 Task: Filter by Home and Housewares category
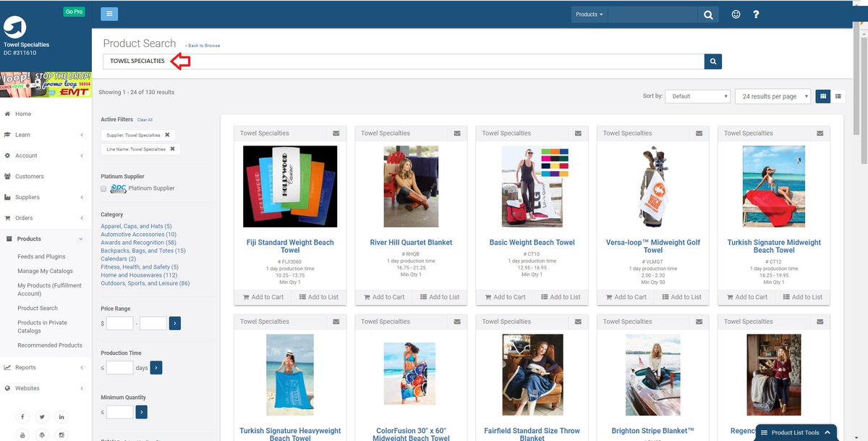139,275
